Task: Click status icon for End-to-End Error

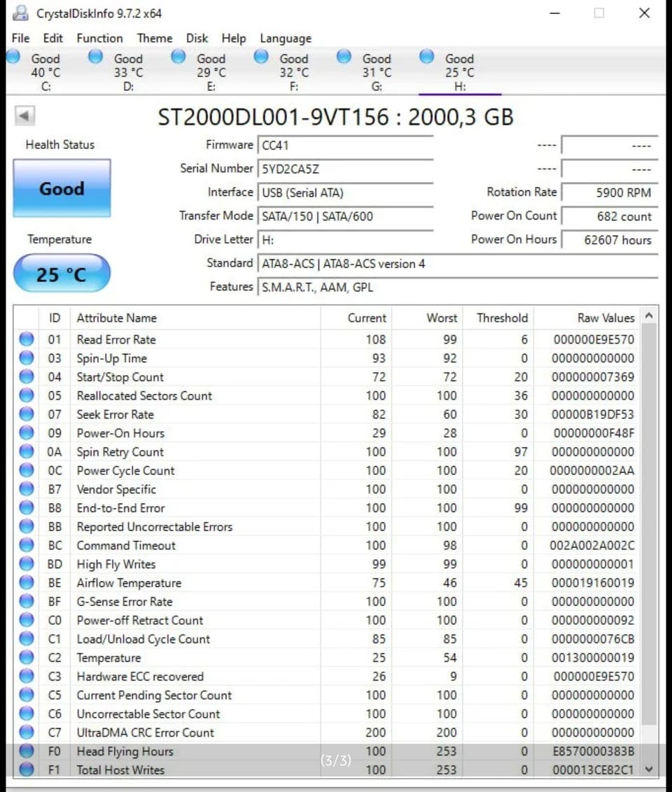Action: (27, 507)
